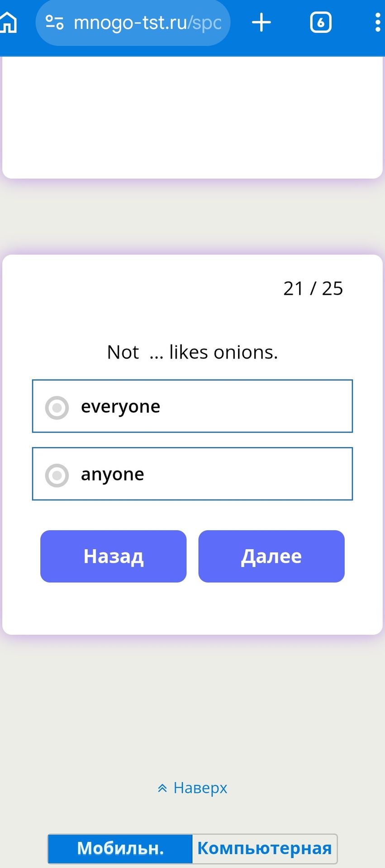Click the 'everyone' answer label text

pos(120,407)
